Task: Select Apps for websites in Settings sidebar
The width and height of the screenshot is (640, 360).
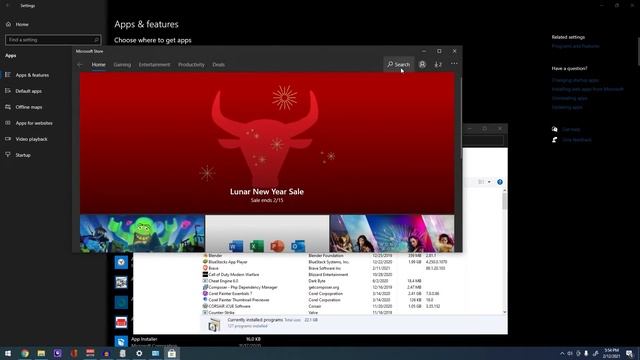Action: point(34,123)
